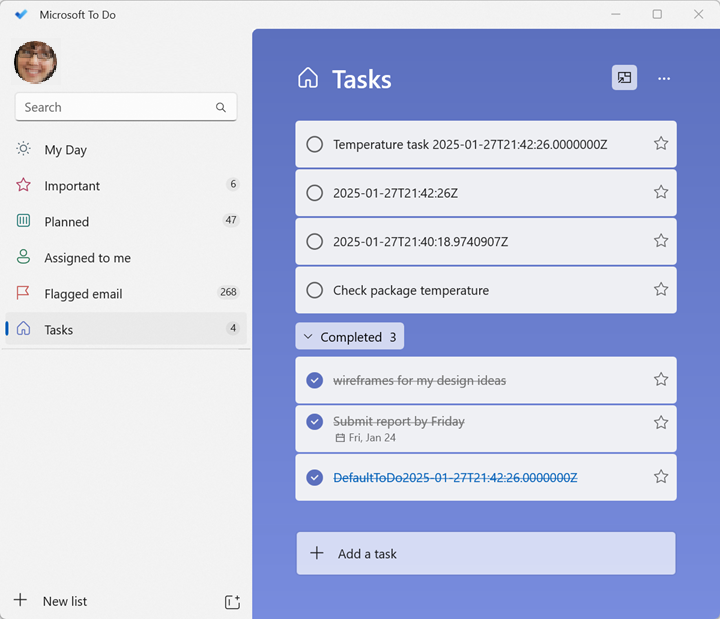
Task: Click the Microsoft To Do app logo
Action: pyautogui.click(x=21, y=15)
